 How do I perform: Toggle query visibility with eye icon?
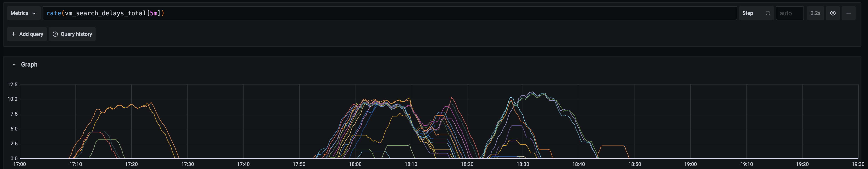pos(833,13)
